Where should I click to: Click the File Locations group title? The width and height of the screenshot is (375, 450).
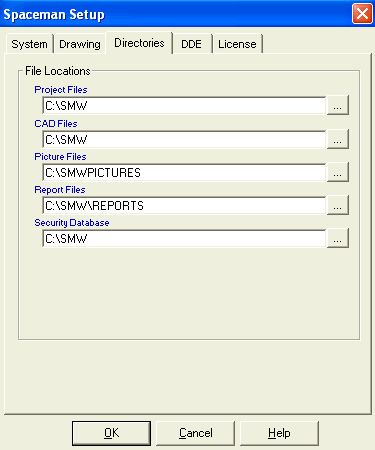click(x=58, y=71)
